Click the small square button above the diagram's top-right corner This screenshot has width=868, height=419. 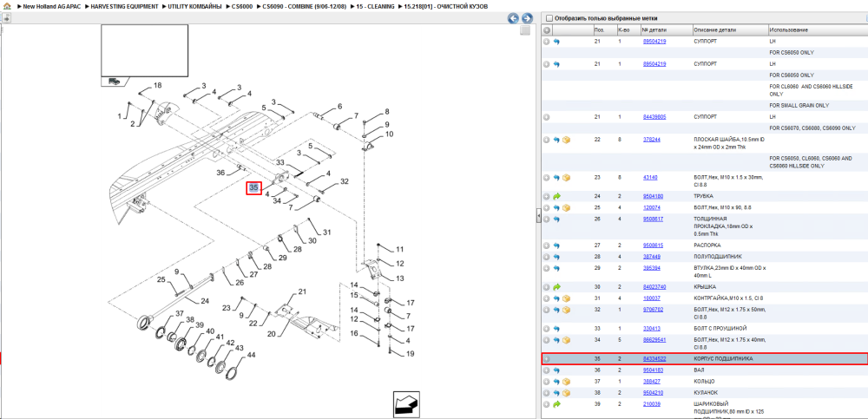[x=525, y=31]
